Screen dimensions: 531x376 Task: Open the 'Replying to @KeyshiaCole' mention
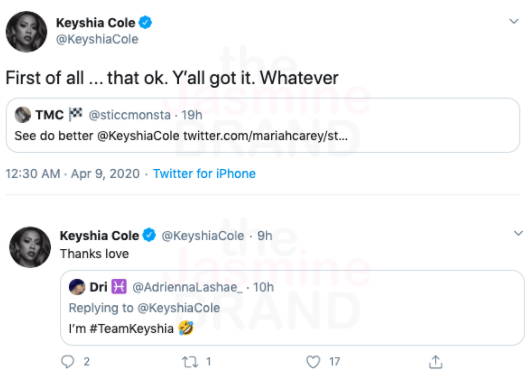178,308
